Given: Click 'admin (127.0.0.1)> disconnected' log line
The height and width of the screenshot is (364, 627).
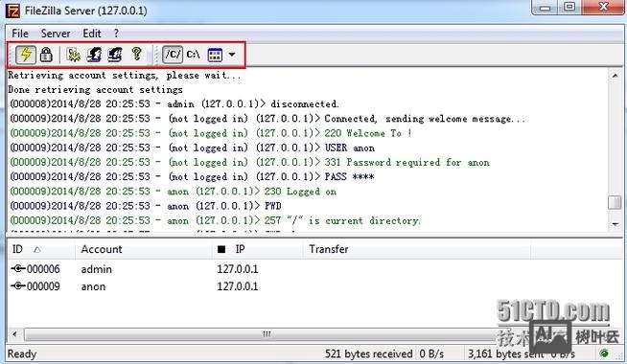Looking at the screenshot, I should coord(174,103).
